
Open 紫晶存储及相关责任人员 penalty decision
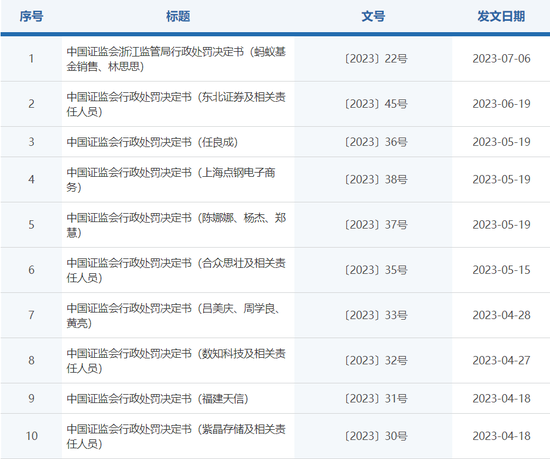pyautogui.click(x=176, y=436)
